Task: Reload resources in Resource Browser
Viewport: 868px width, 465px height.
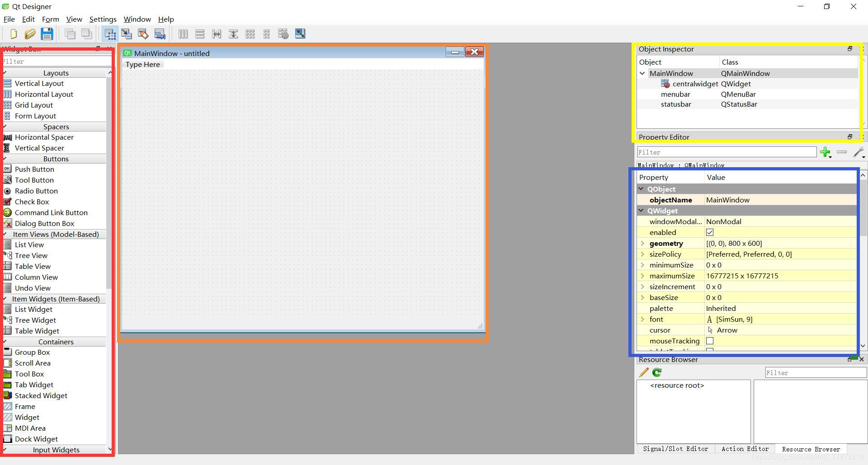Action: [x=656, y=372]
